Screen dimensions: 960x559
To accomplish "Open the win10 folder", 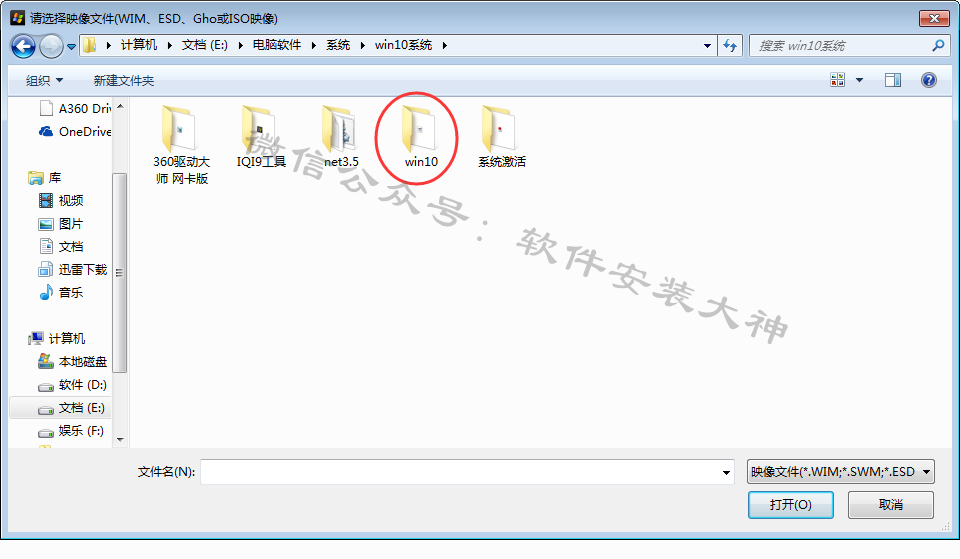I will point(420,137).
